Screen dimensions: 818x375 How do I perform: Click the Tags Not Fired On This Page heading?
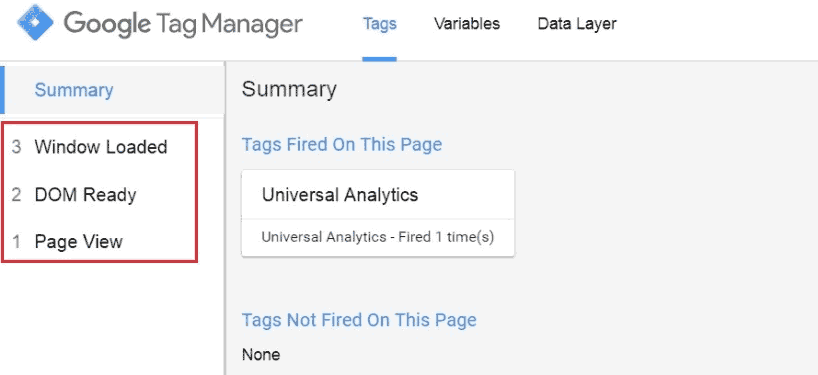click(359, 320)
